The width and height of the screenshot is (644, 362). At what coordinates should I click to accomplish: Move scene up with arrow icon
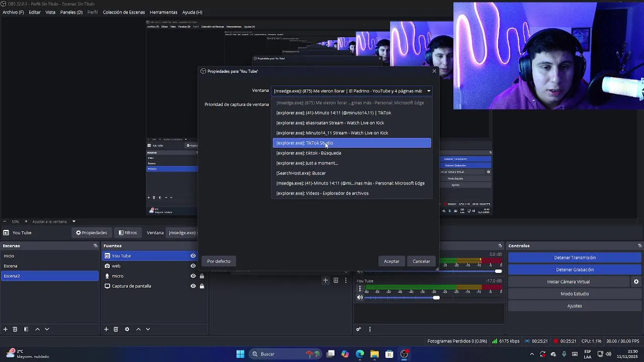tap(37, 329)
